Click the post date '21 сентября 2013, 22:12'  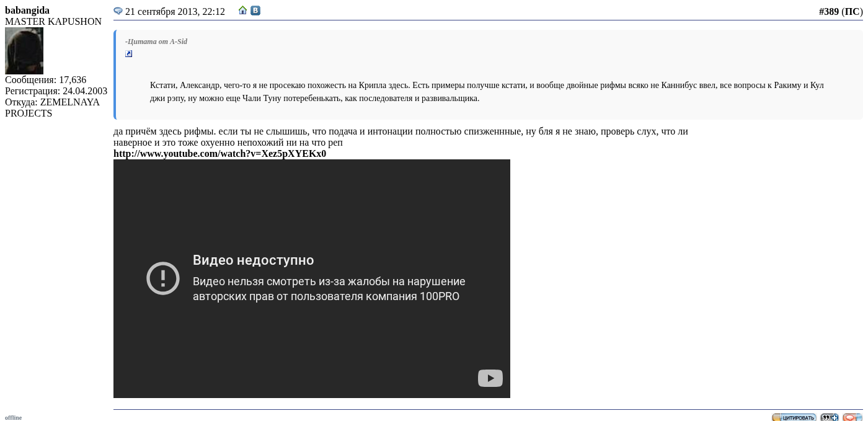click(175, 12)
